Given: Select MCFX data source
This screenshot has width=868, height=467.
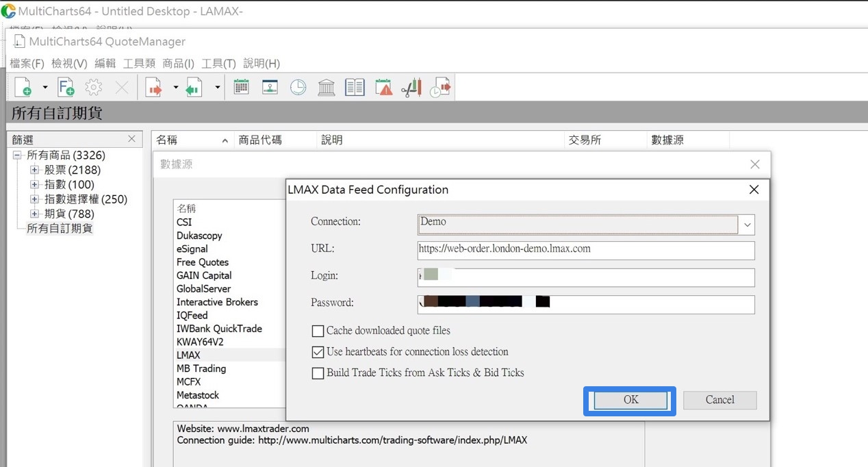Looking at the screenshot, I should click(188, 381).
